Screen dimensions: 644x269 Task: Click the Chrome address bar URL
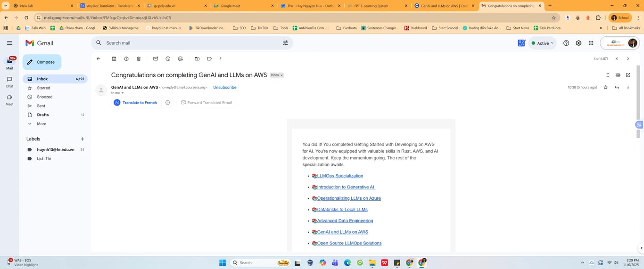[x=107, y=18]
